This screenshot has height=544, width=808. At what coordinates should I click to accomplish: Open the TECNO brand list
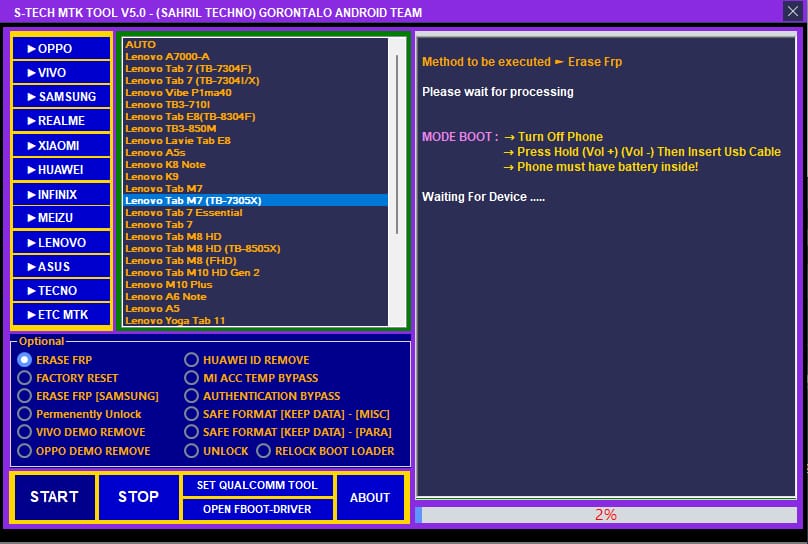coord(61,291)
